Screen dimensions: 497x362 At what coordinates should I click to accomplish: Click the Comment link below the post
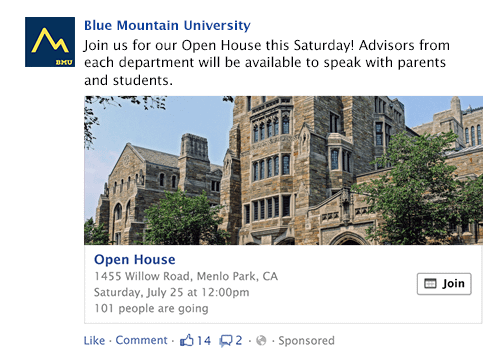pos(141,340)
